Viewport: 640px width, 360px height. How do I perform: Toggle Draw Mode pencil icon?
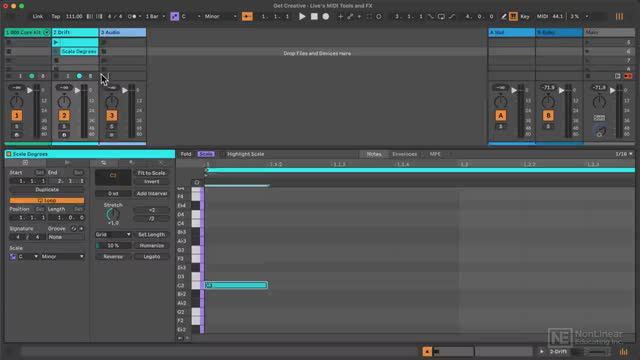504,16
